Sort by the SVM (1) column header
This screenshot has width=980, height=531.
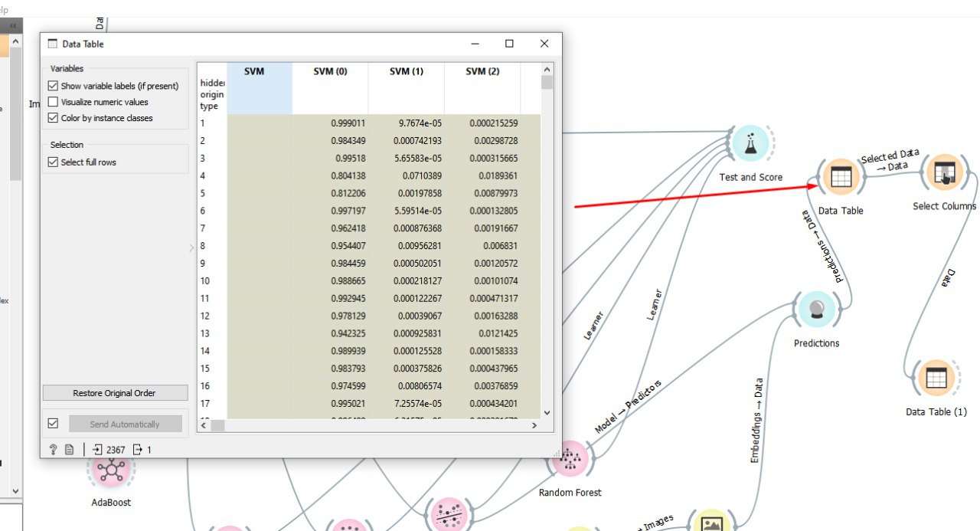click(407, 88)
